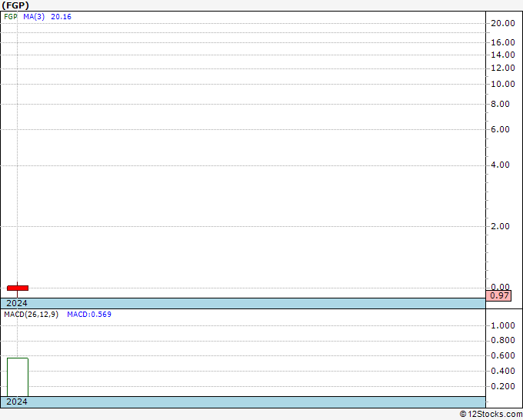
Task: Click the 12.00 price axis label
Action: [503, 68]
